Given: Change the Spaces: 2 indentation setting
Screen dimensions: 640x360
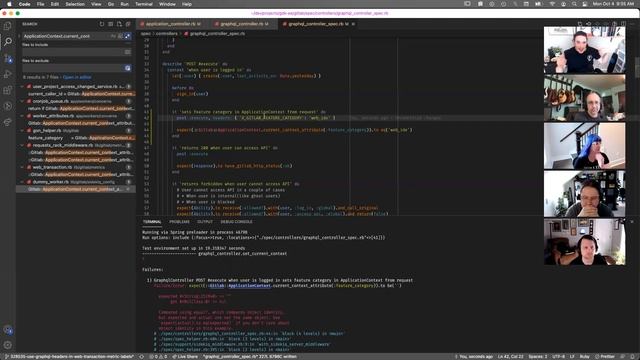Looking at the screenshot, I should pos(538,357).
